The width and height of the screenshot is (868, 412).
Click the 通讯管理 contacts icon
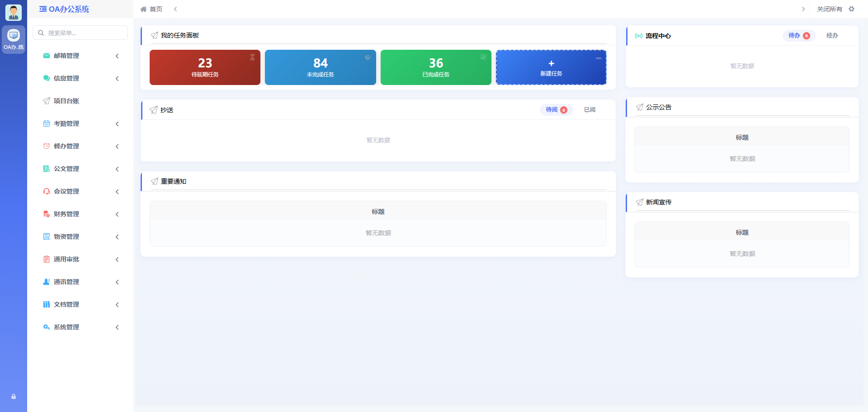[47, 282]
